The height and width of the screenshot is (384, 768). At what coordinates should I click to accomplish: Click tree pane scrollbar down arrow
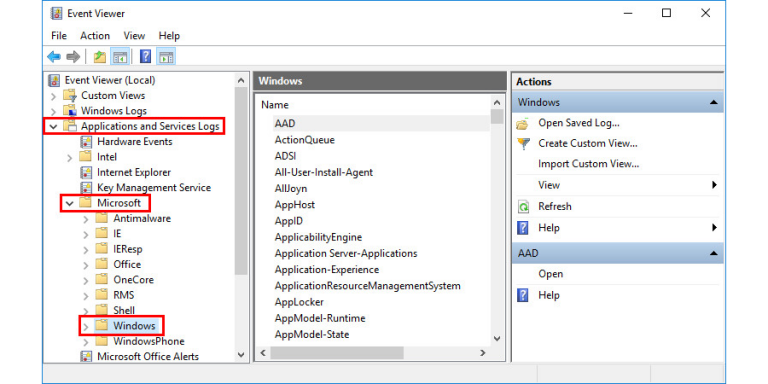click(x=240, y=355)
